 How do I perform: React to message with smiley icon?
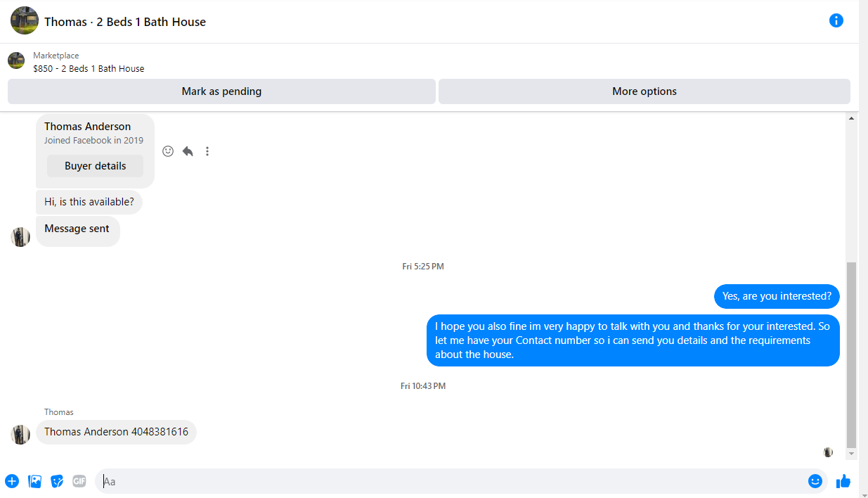click(x=168, y=151)
